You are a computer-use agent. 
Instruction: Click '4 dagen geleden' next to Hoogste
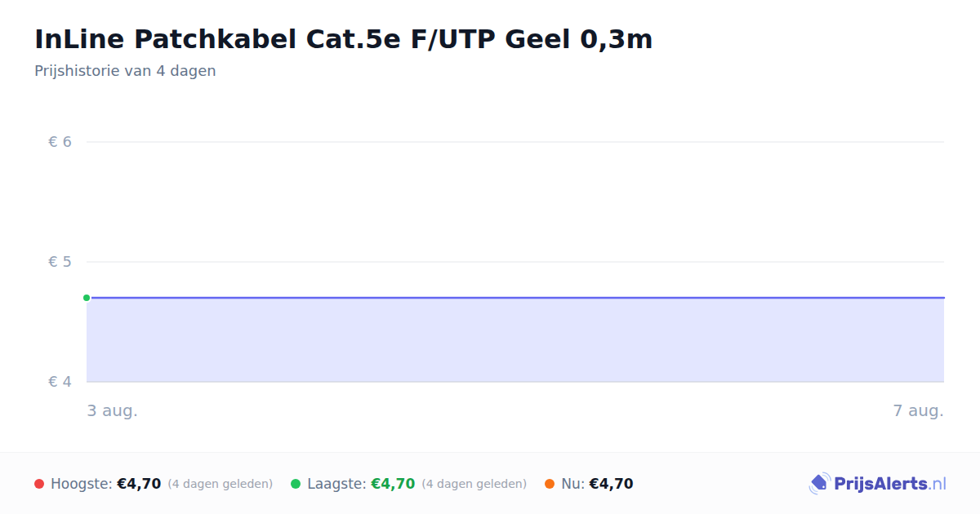tap(220, 484)
